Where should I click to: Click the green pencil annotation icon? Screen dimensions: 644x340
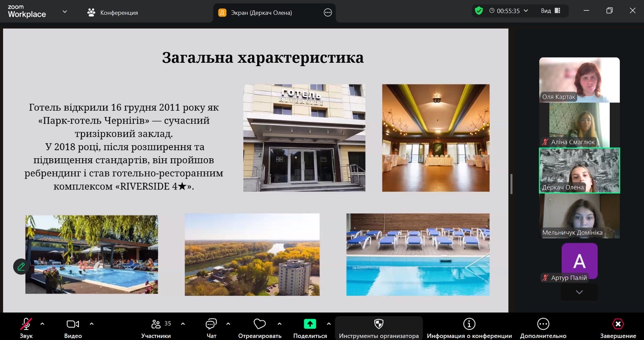21,266
